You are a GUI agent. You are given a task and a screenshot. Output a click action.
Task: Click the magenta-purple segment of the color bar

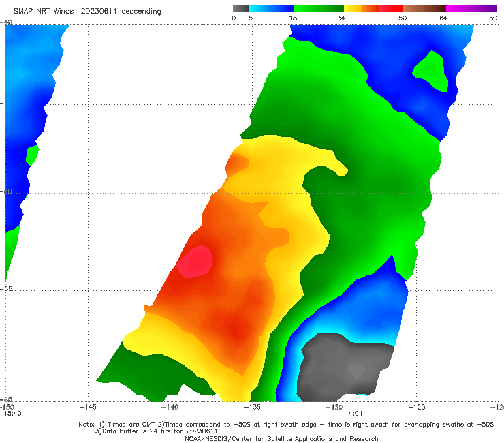tap(471, 8)
